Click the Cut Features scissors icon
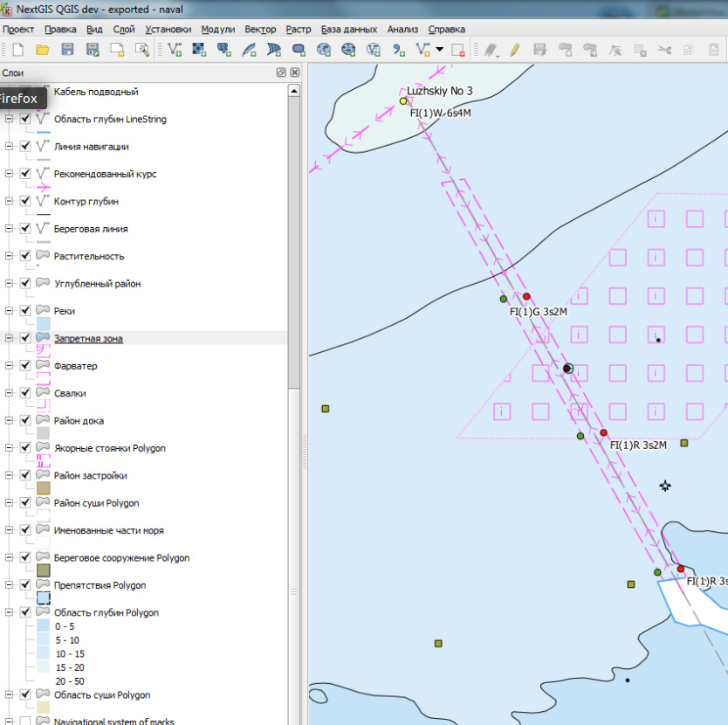The height and width of the screenshot is (725, 728). (x=666, y=51)
